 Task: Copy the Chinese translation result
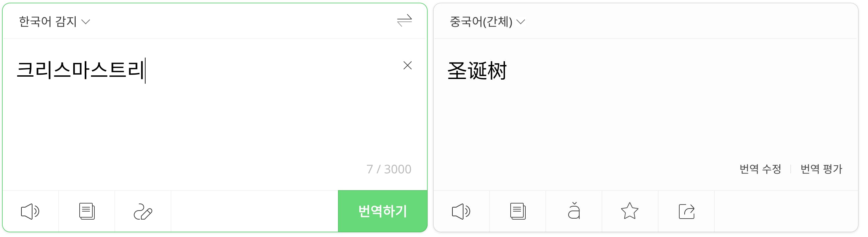pos(518,212)
